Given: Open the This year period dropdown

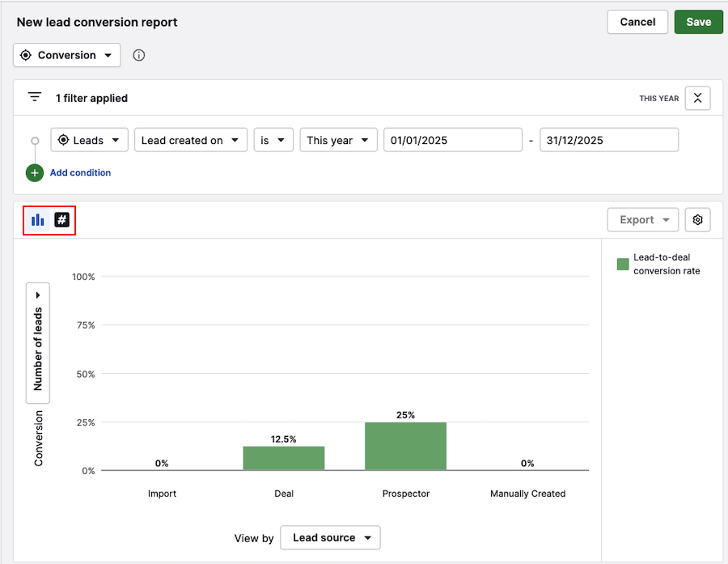Looking at the screenshot, I should (338, 140).
